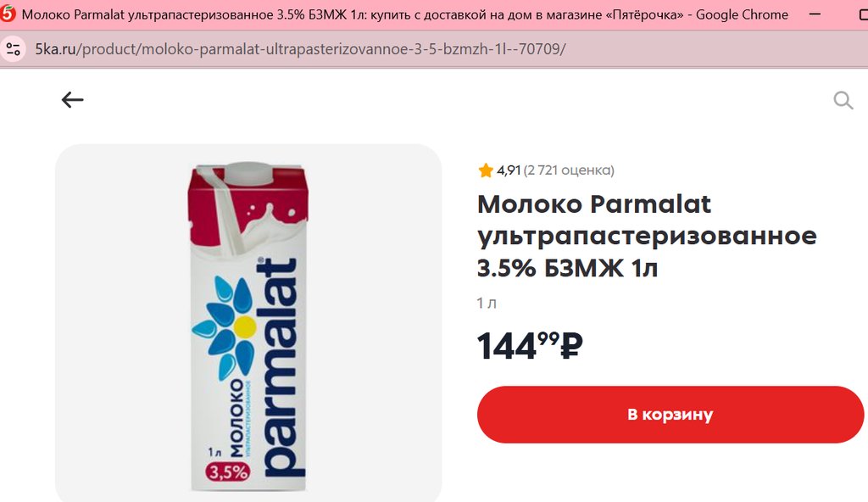The image size is (868, 502).
Task: Minimize the Chrome window
Action: click(x=815, y=14)
